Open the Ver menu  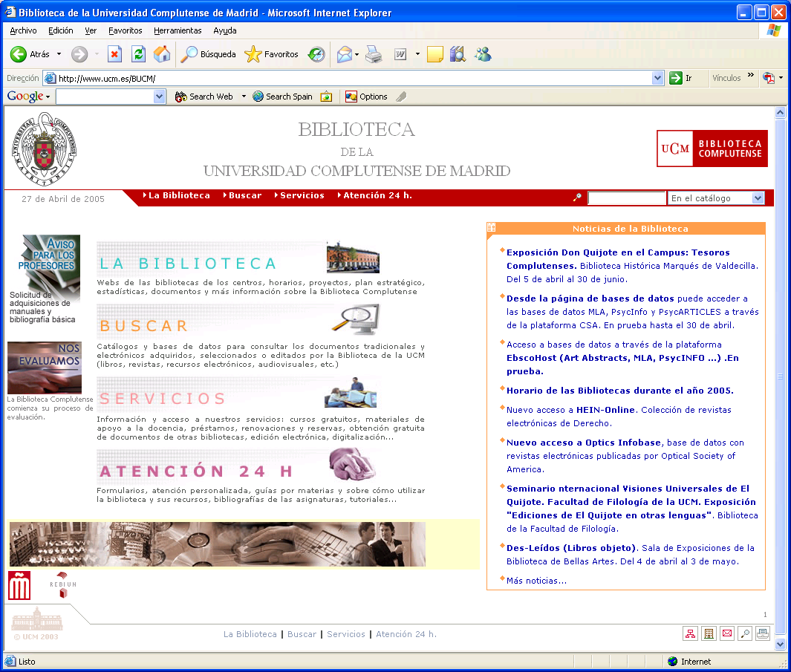pos(91,30)
